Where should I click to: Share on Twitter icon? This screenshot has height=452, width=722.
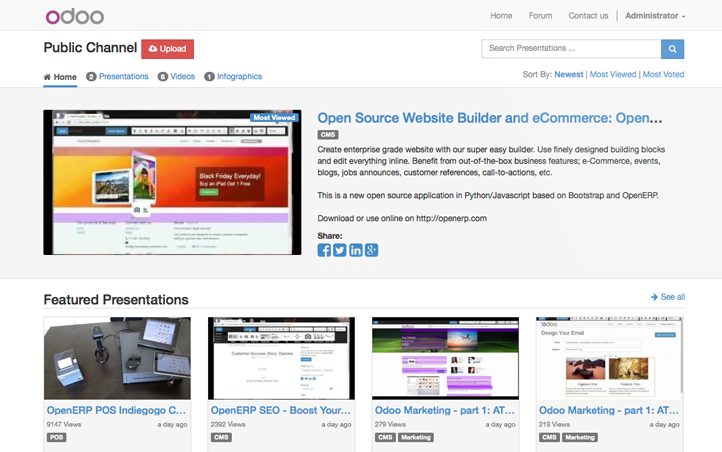[340, 250]
